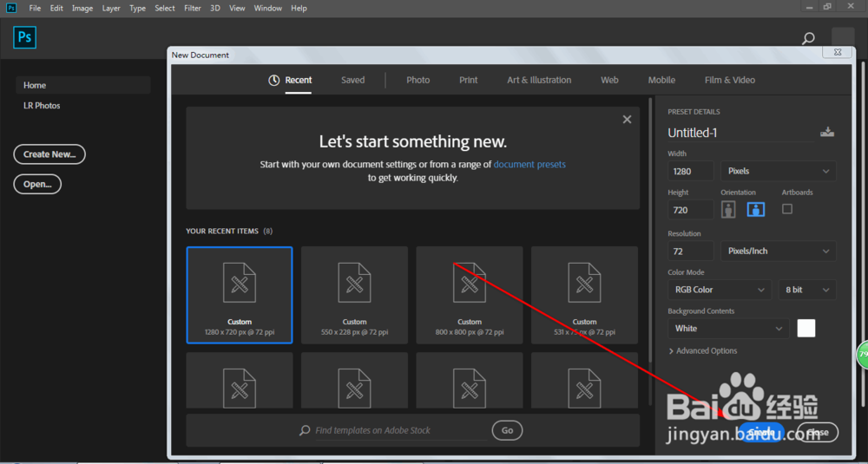Click the clock icon beside Recent

(x=274, y=80)
